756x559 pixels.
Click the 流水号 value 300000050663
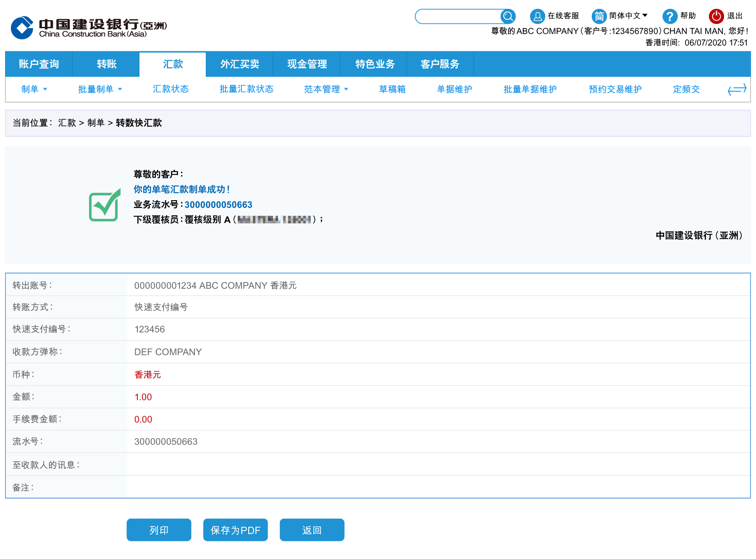pos(166,441)
